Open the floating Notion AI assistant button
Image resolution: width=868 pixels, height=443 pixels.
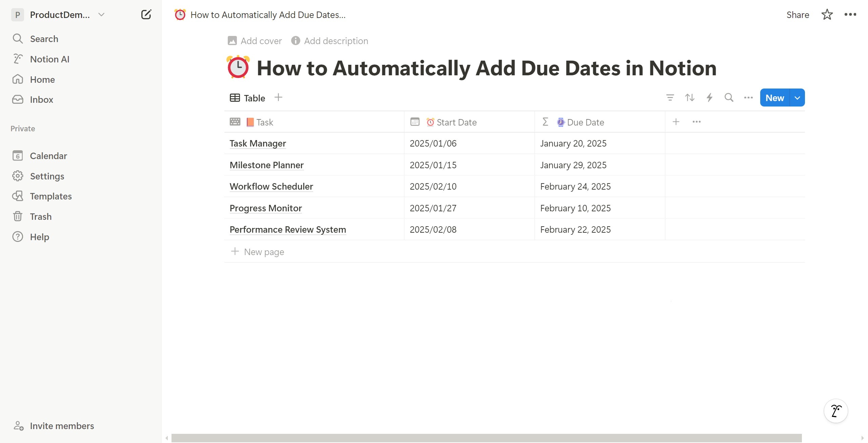tap(836, 411)
